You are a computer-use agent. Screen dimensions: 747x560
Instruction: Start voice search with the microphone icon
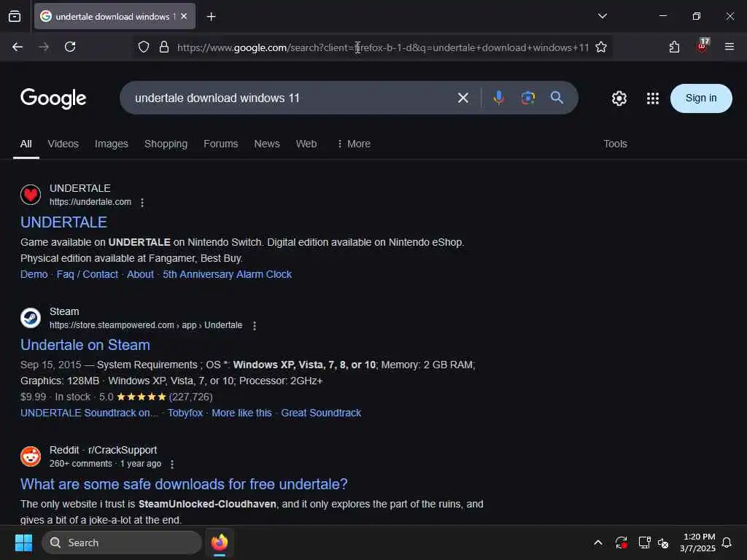click(x=498, y=98)
